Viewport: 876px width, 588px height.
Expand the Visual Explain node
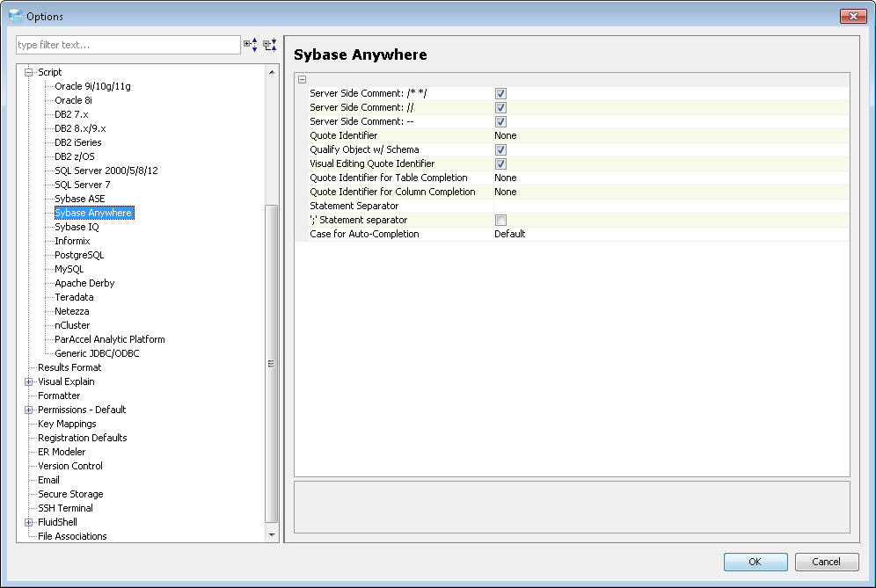[28, 382]
